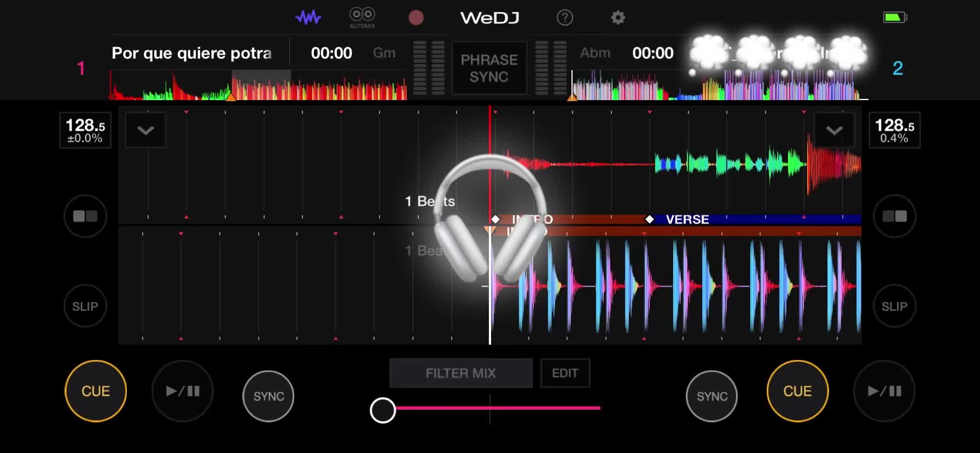This screenshot has width=980, height=453.
Task: Select deck number 1 label
Action: [x=81, y=68]
